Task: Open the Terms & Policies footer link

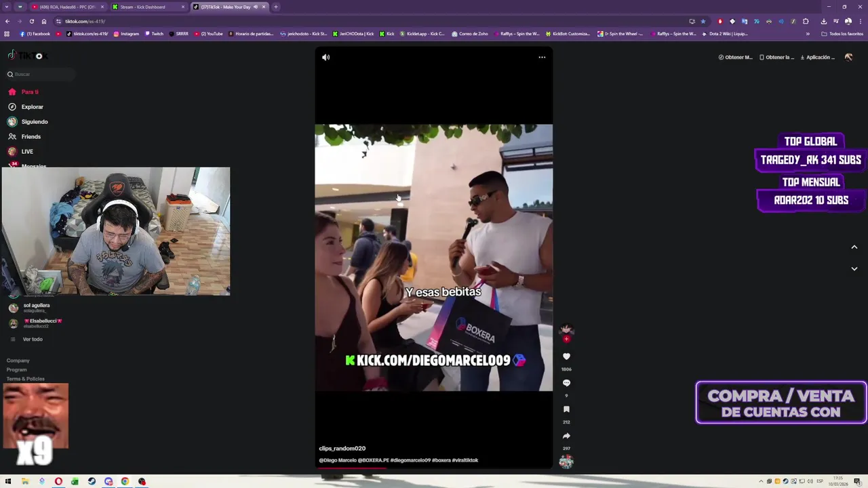Action: pyautogui.click(x=26, y=379)
